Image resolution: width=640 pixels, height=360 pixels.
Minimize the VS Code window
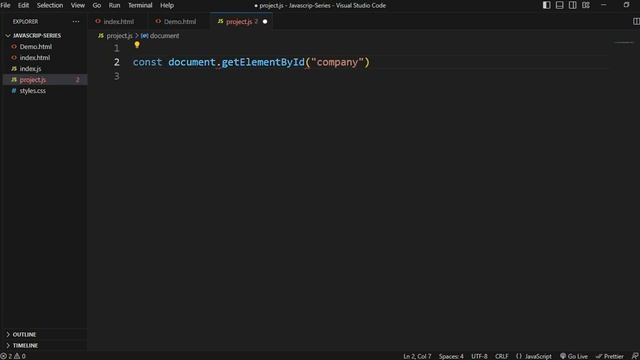point(604,5)
